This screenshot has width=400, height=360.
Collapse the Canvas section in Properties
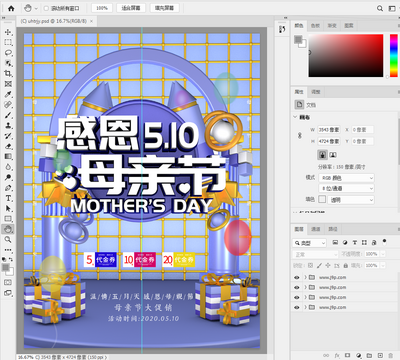click(x=295, y=117)
